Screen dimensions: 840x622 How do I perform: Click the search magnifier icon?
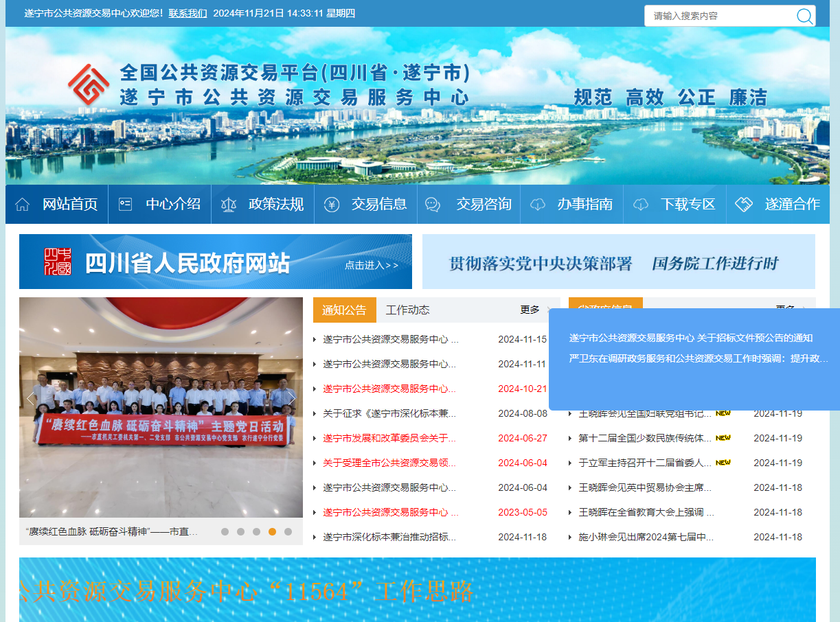click(804, 16)
